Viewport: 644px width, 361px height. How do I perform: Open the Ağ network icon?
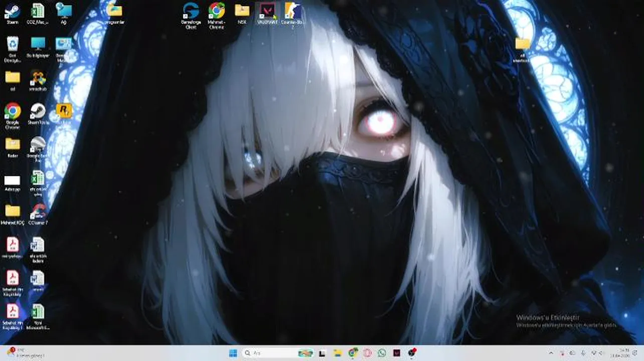[x=64, y=14]
